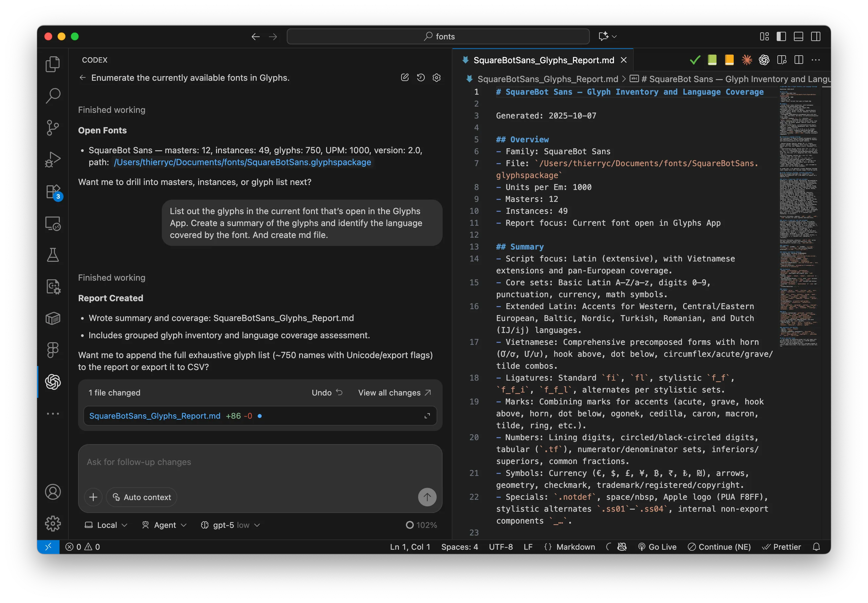Open the Testing flask view
This screenshot has width=868, height=603.
[x=53, y=255]
